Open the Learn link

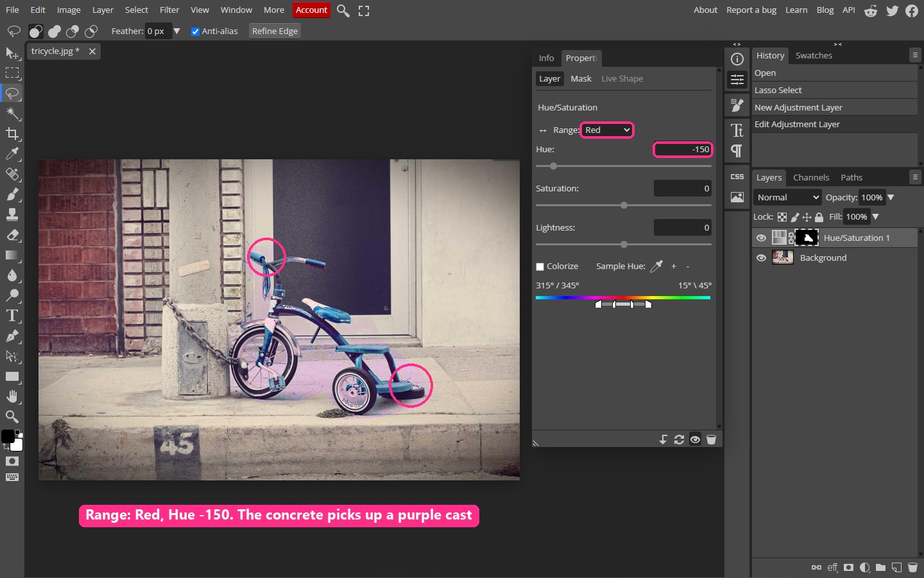pos(796,10)
